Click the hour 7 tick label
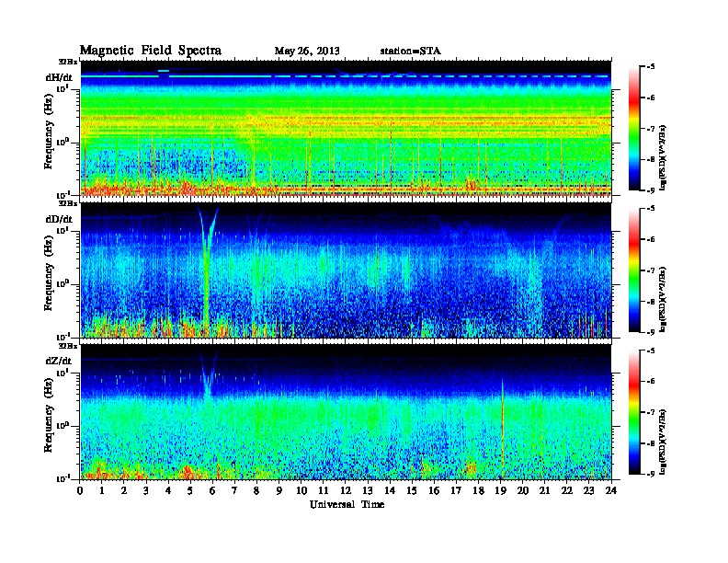 click(235, 490)
